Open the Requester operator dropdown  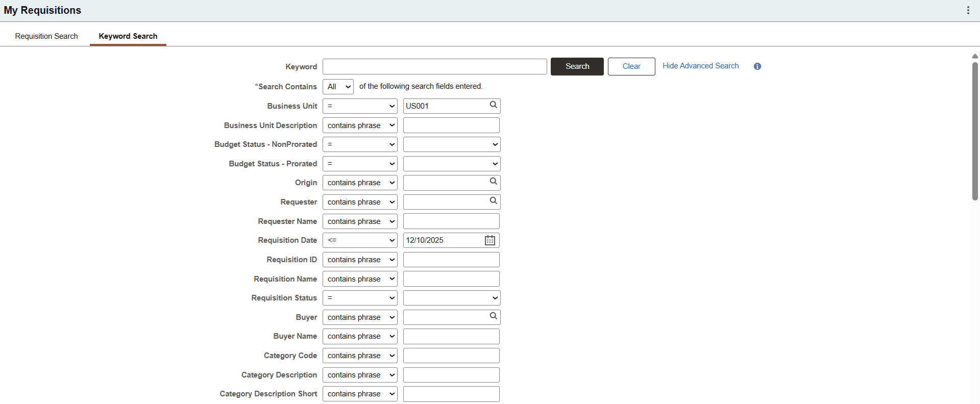[x=360, y=202]
